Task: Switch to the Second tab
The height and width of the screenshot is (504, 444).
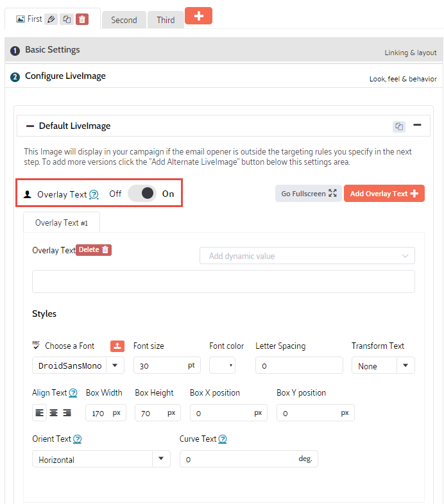Action: (124, 20)
